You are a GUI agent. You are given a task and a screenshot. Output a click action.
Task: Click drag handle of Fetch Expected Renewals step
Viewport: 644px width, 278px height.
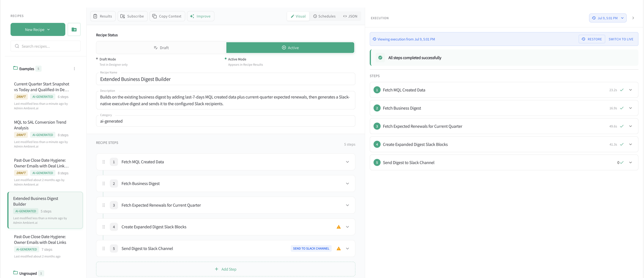click(104, 205)
